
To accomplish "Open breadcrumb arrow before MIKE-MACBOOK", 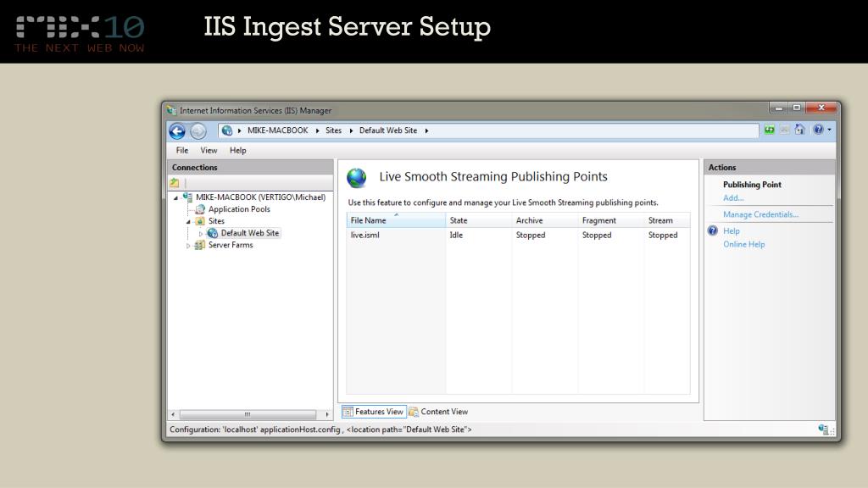I will click(239, 130).
